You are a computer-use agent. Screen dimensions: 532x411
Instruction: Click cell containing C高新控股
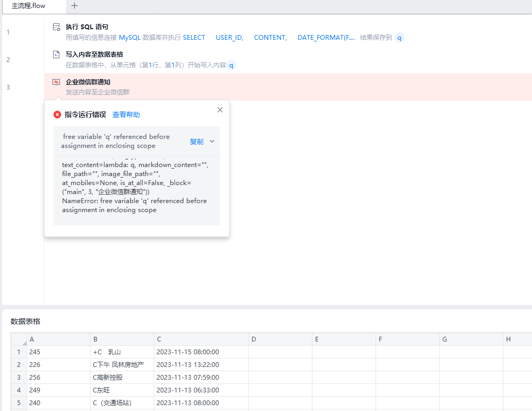[x=122, y=378]
